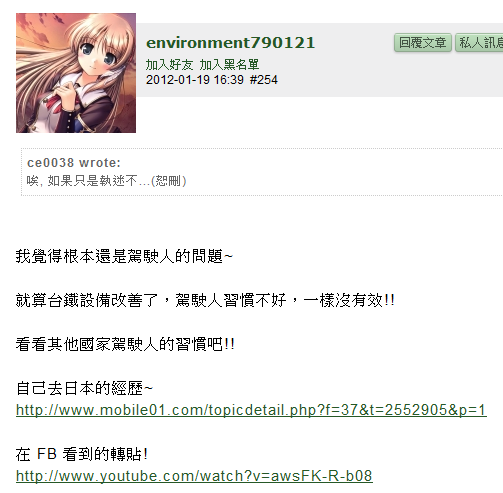Screen dimensions: 503x493
Task: Click the sentence starting with 就算台鐵設備改善了
Action: (x=205, y=300)
